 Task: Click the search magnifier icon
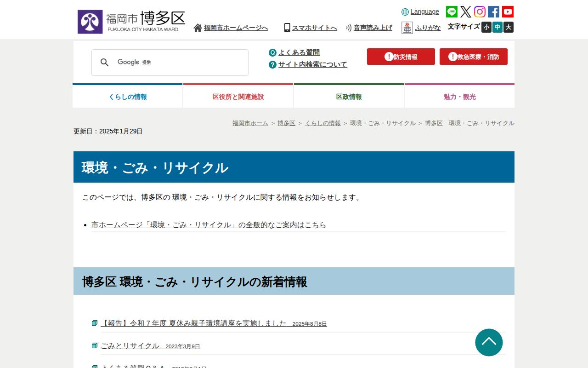(105, 63)
